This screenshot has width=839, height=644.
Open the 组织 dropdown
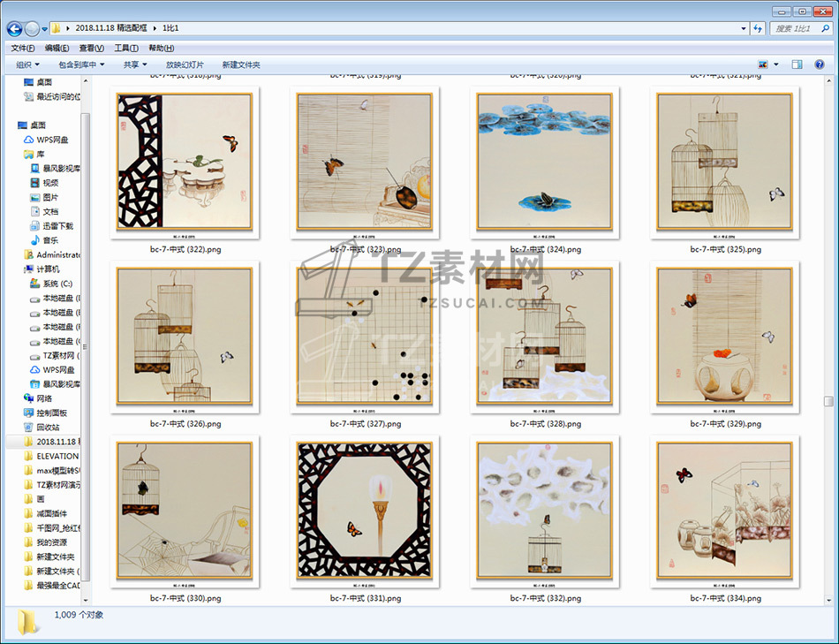pyautogui.click(x=28, y=64)
